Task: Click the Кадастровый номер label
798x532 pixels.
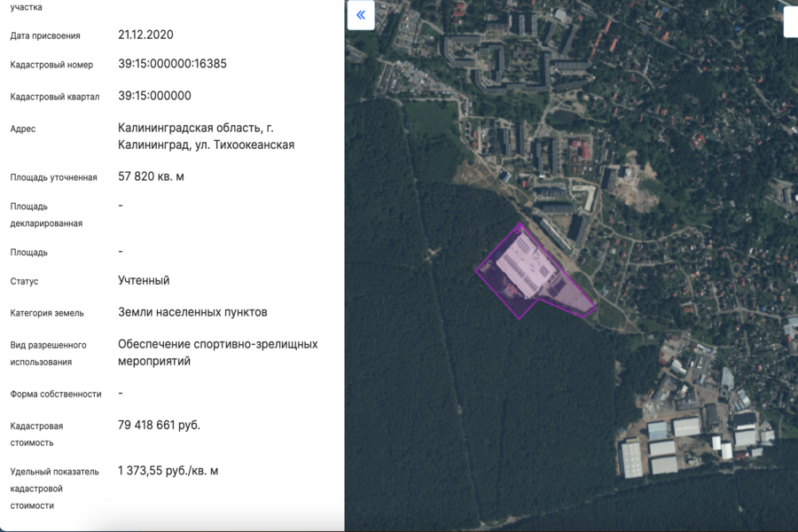Action: 51,65
